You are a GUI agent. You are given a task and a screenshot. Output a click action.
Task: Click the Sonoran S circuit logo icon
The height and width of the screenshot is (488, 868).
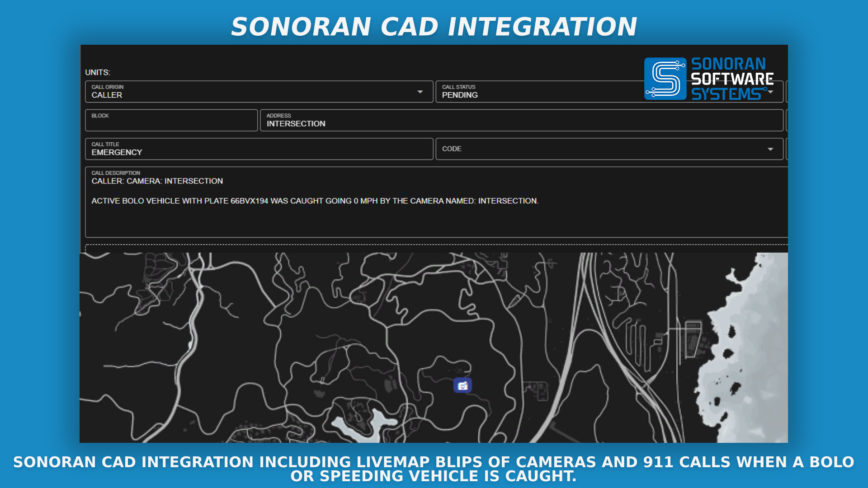(665, 79)
